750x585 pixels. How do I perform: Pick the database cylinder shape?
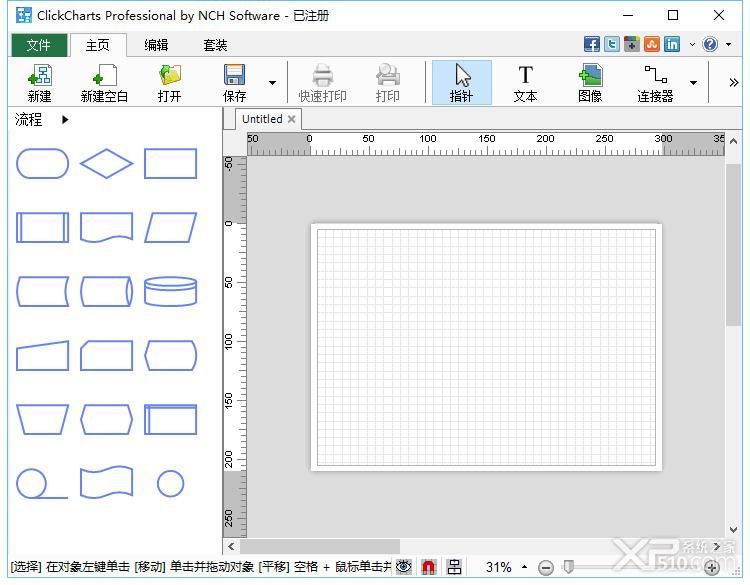click(170, 291)
